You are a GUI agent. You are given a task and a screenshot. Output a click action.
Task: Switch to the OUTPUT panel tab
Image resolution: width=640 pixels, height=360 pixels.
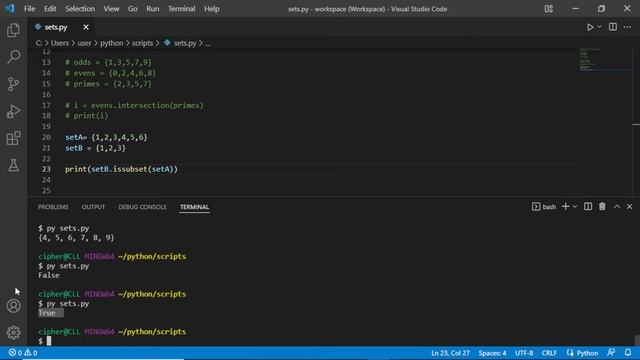93,207
